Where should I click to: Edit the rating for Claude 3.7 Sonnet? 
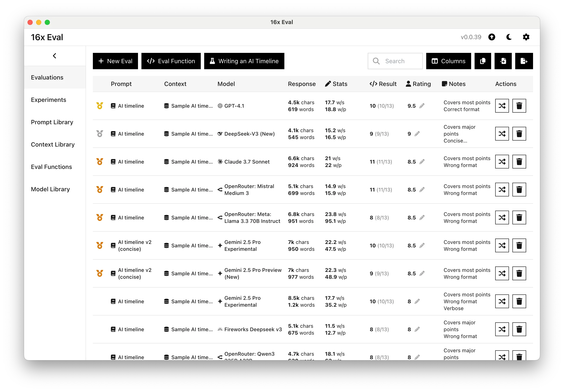(422, 162)
